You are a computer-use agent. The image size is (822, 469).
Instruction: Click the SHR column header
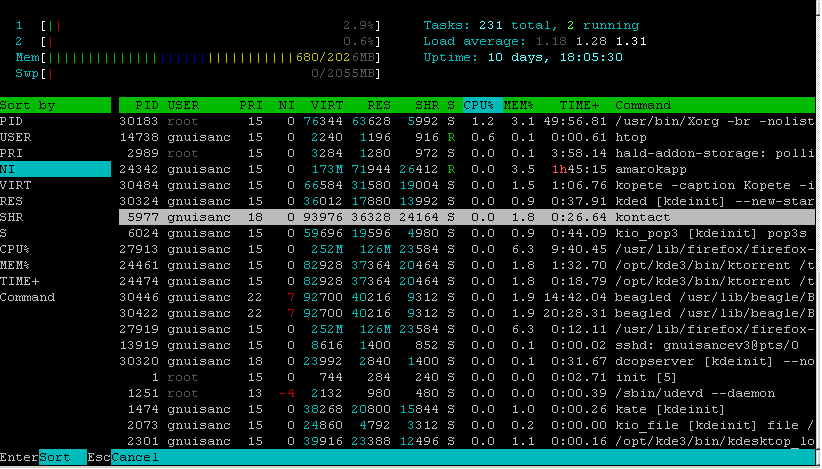point(427,105)
